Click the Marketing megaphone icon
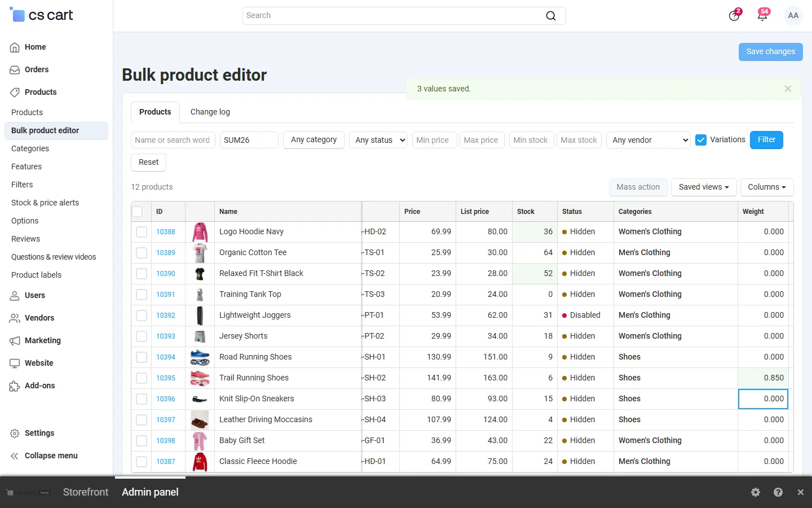The width and height of the screenshot is (812, 508). click(15, 341)
